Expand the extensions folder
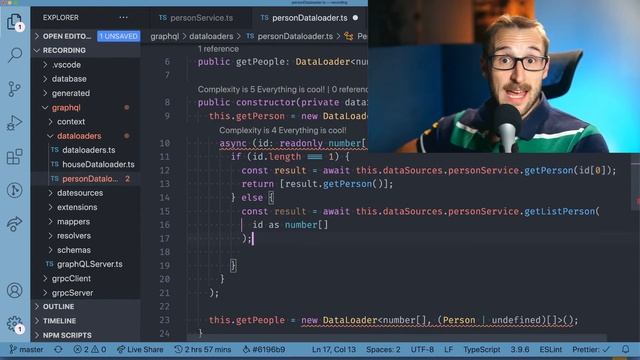This screenshot has width=640, height=360. (86, 207)
